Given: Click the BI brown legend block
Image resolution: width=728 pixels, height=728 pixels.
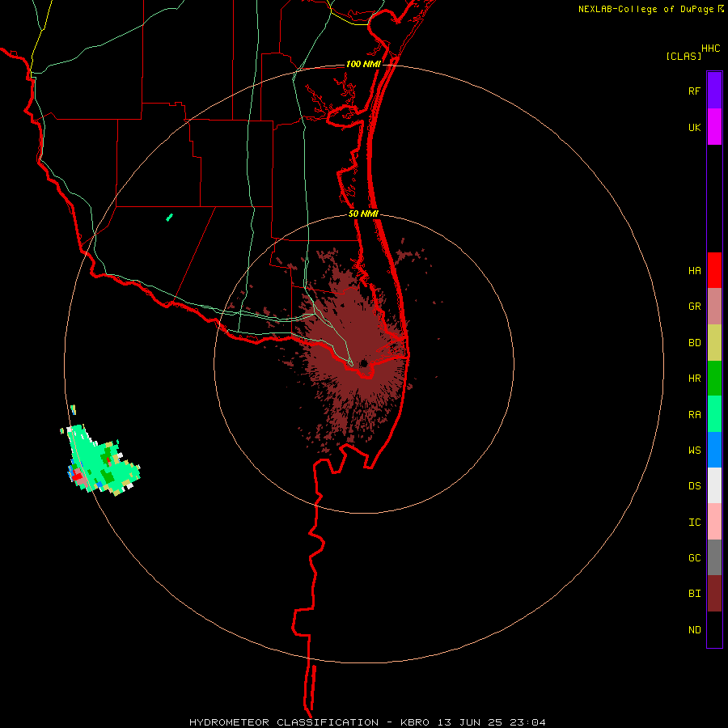Looking at the screenshot, I should (x=714, y=594).
